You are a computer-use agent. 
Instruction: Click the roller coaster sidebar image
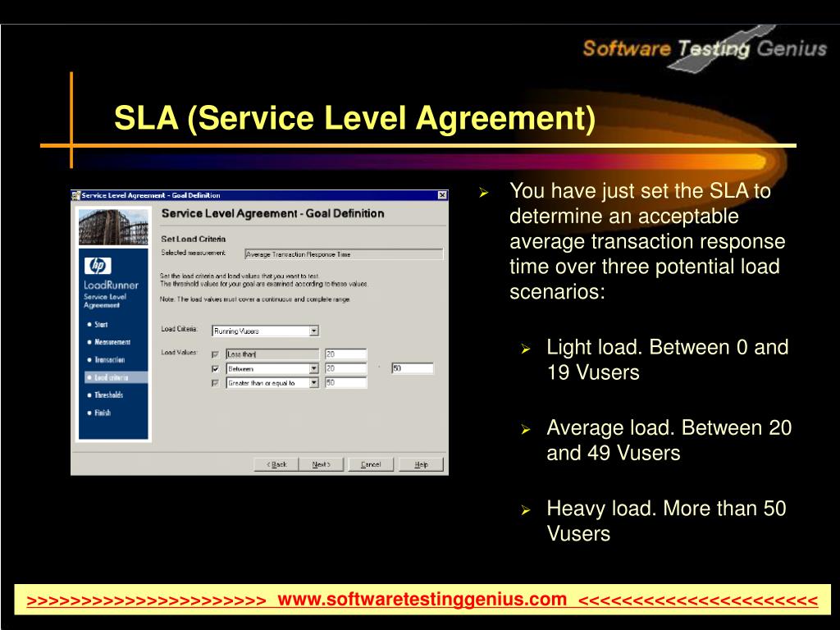coord(113,227)
